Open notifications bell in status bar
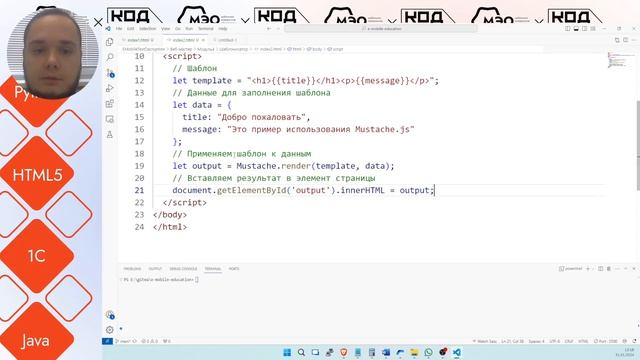The image size is (640, 360). coord(634,341)
